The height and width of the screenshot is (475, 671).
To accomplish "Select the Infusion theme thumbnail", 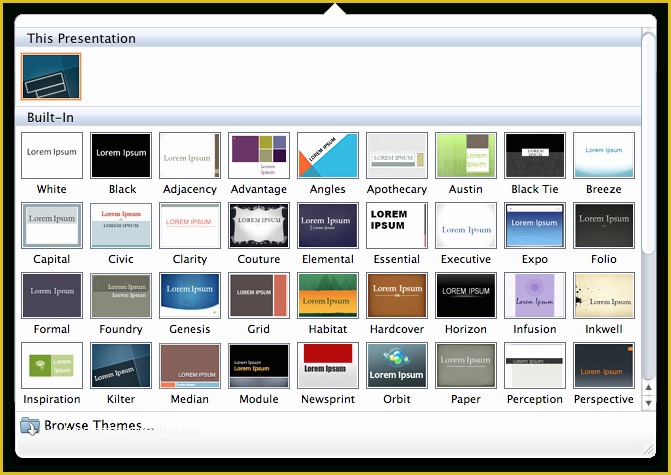I will 535,295.
